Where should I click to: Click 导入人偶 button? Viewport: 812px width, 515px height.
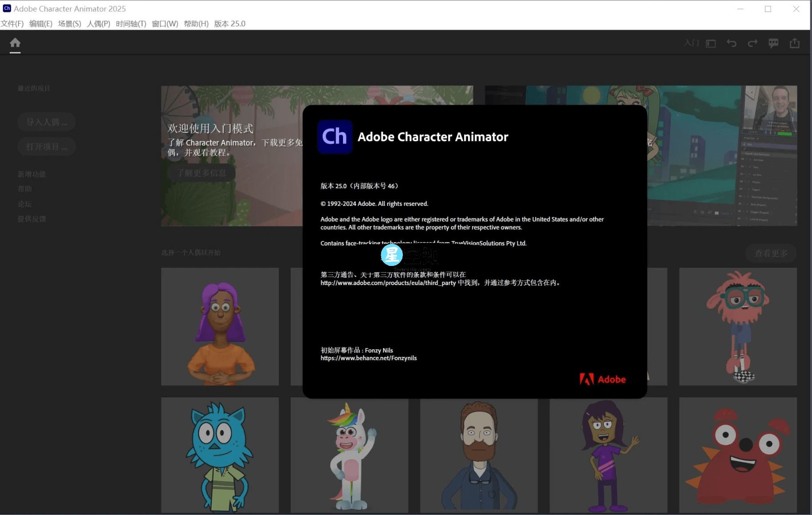pyautogui.click(x=46, y=122)
